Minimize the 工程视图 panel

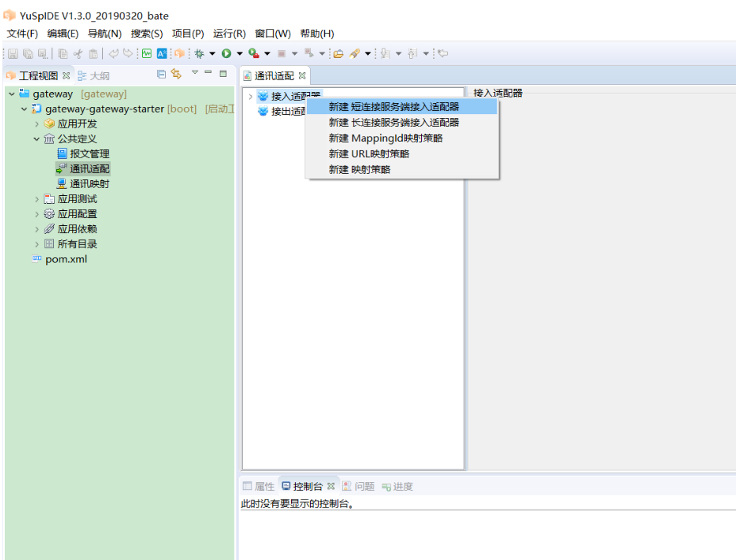coord(209,74)
